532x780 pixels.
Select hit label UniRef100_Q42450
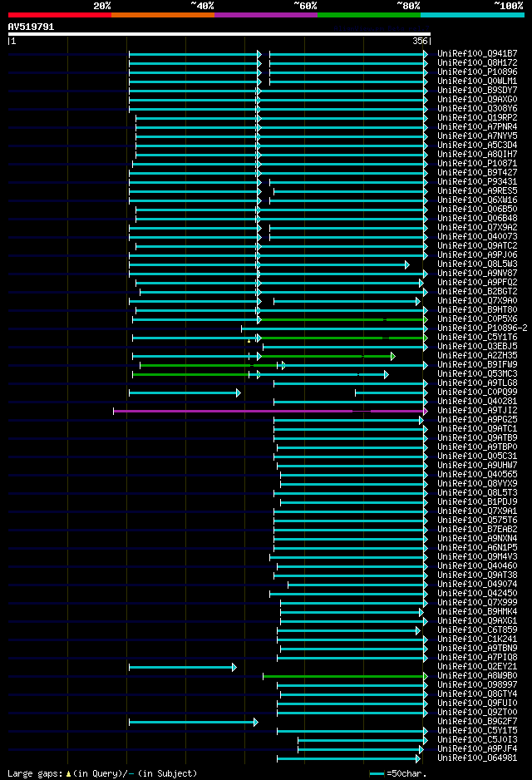tap(477, 594)
